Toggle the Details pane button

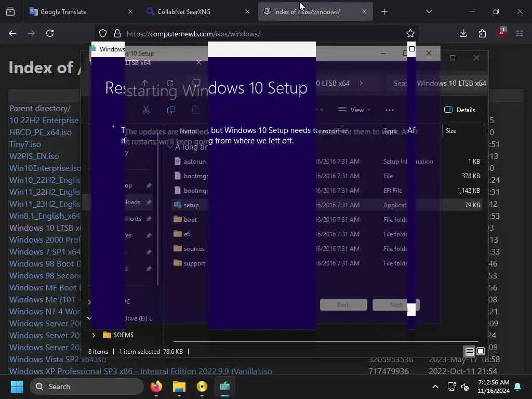point(460,110)
